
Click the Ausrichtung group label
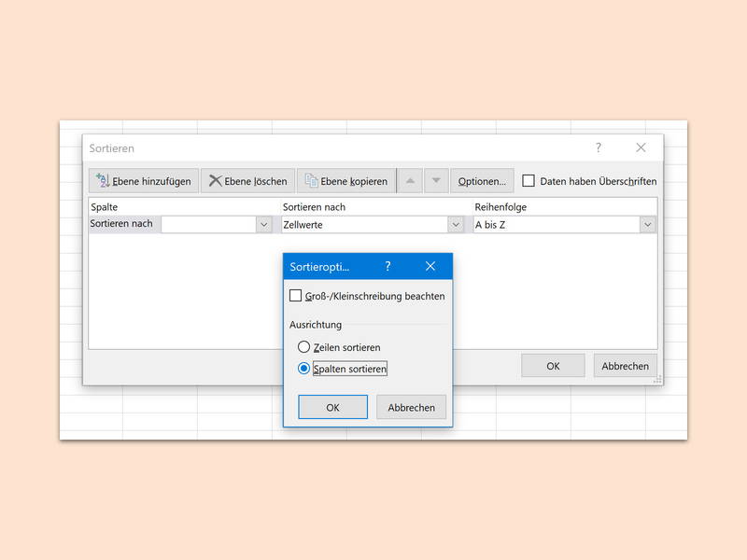316,325
